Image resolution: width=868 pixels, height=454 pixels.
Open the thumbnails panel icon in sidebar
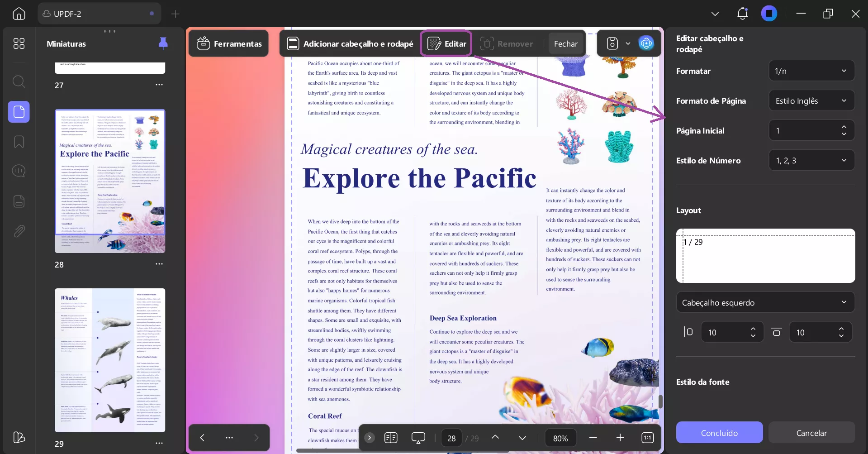click(19, 112)
